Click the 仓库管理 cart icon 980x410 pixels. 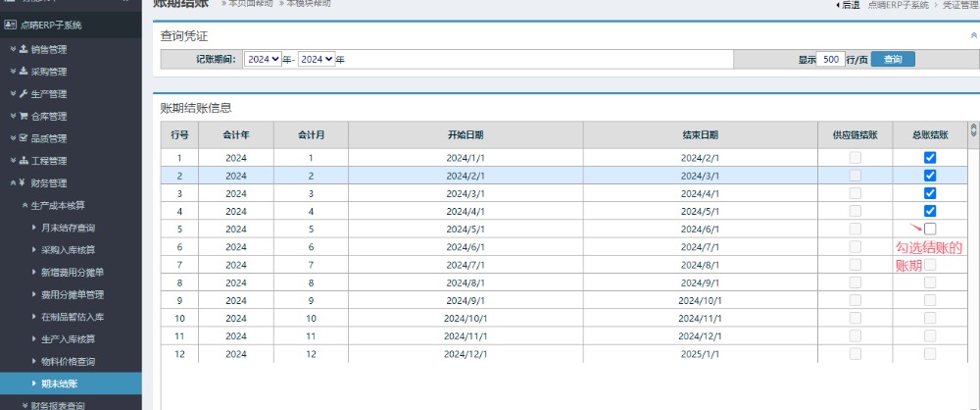coord(23,116)
